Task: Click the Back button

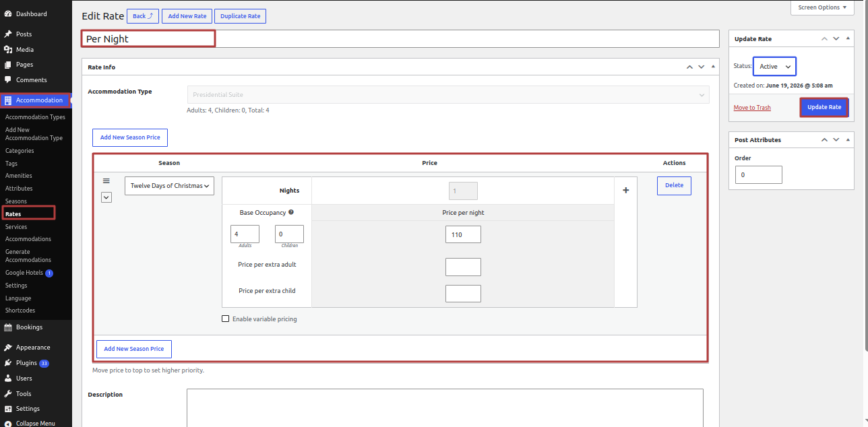Action: 143,16
